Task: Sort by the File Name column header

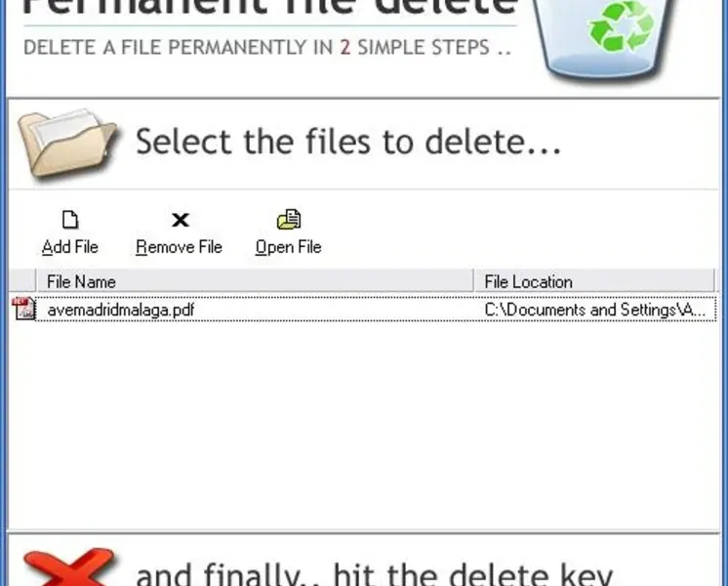Action: [255, 281]
